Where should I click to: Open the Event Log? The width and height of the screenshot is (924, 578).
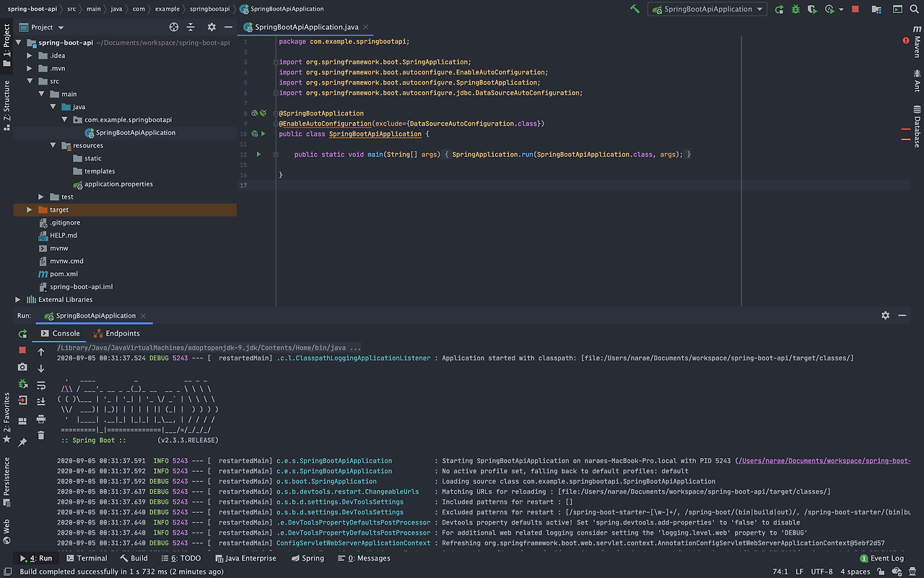click(x=881, y=558)
